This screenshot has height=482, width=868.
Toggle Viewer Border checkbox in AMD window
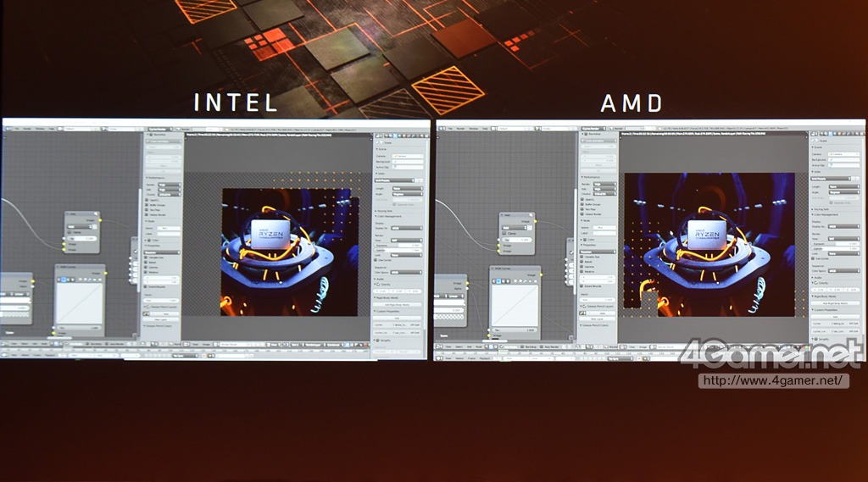581,214
